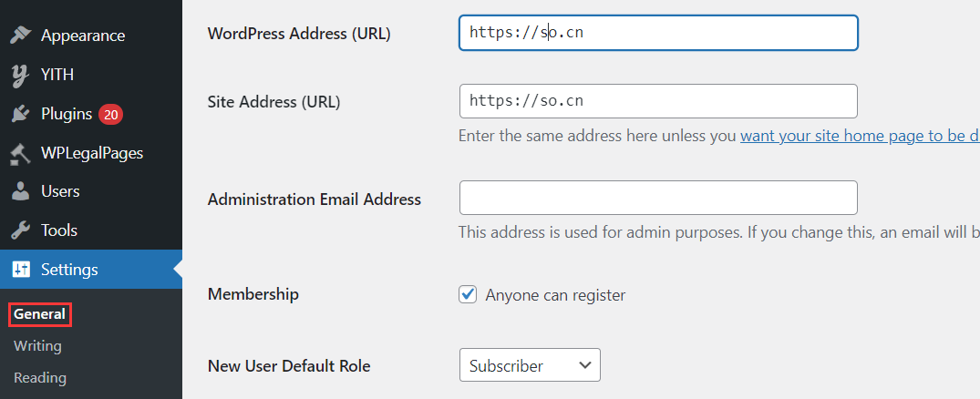Click the YITH logo icon
The height and width of the screenshot is (399, 980).
click(x=20, y=75)
